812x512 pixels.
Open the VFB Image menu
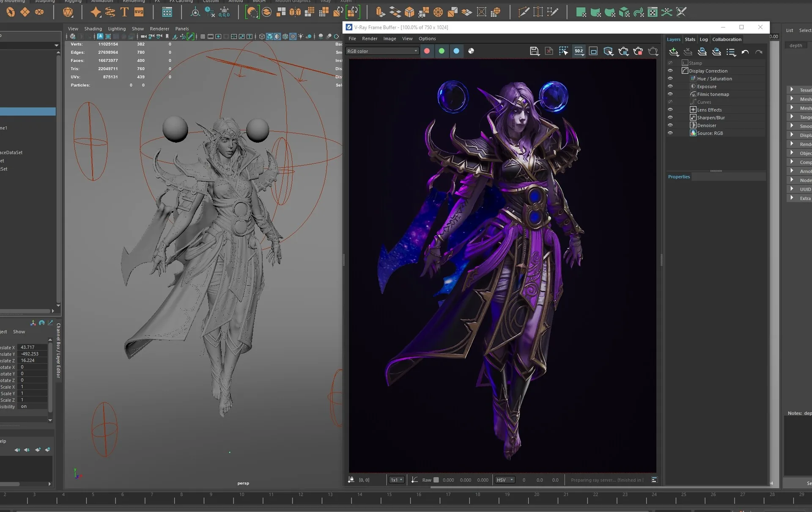pyautogui.click(x=390, y=39)
